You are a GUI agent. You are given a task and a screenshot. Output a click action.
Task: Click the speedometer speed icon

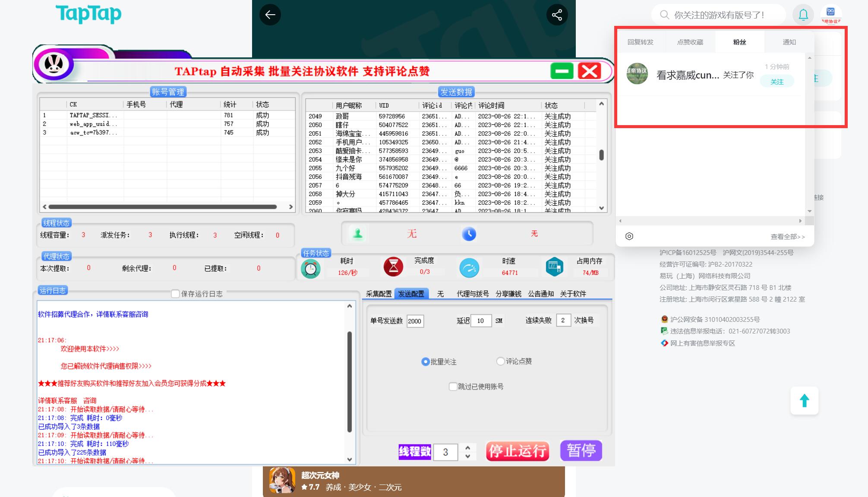click(x=469, y=268)
